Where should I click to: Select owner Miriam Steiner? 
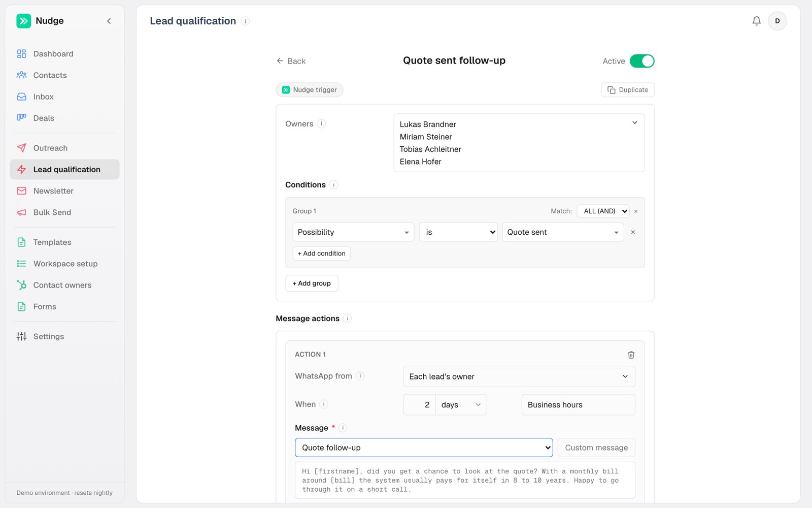[x=426, y=137]
